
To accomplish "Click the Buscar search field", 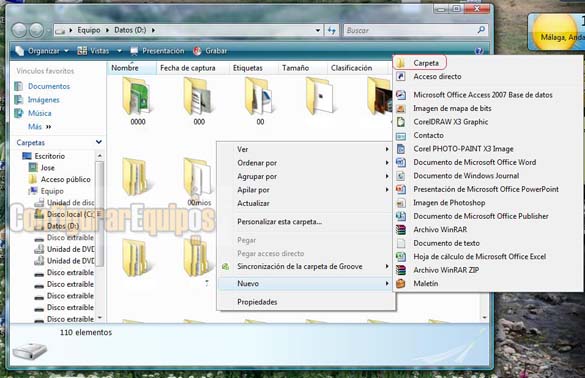I will tap(410, 30).
